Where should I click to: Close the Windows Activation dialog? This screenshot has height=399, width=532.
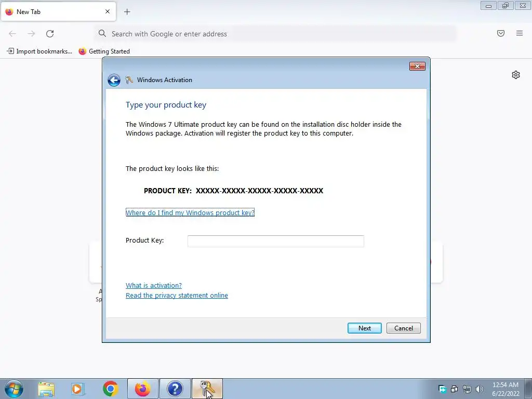(417, 66)
